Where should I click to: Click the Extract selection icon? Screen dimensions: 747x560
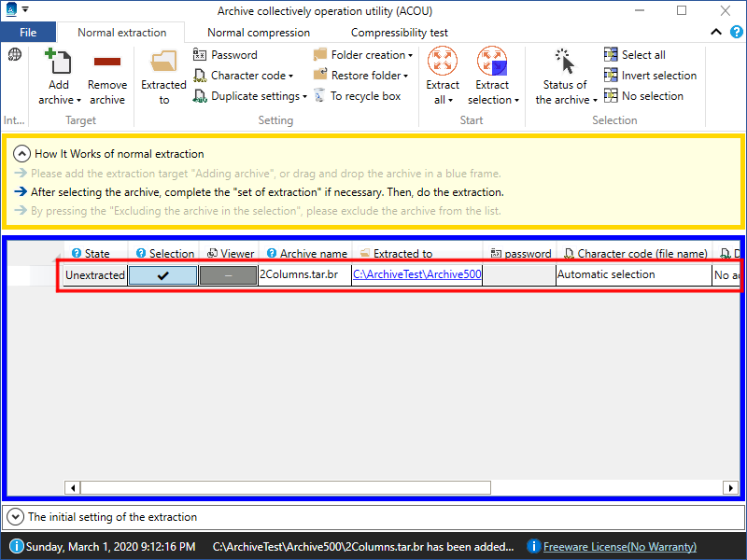coord(492,63)
